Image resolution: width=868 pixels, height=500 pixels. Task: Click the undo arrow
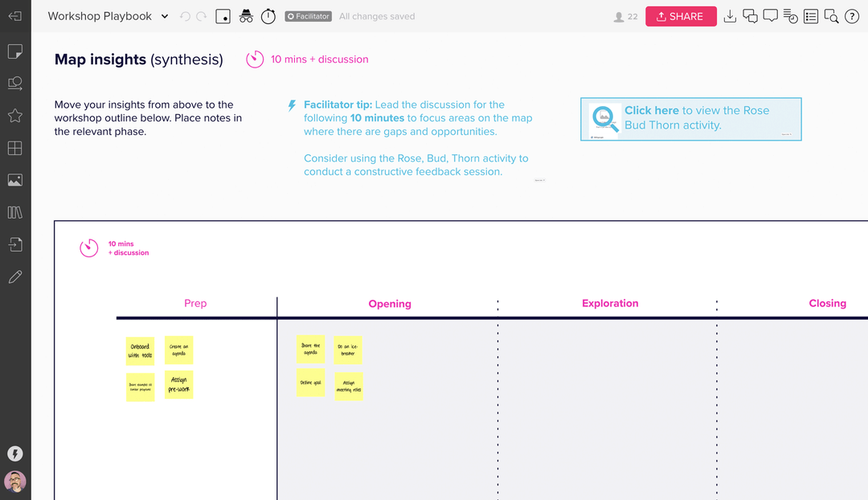[x=185, y=16]
